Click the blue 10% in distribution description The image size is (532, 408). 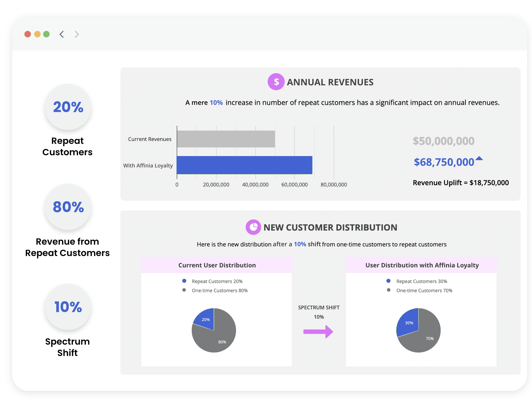click(x=300, y=244)
